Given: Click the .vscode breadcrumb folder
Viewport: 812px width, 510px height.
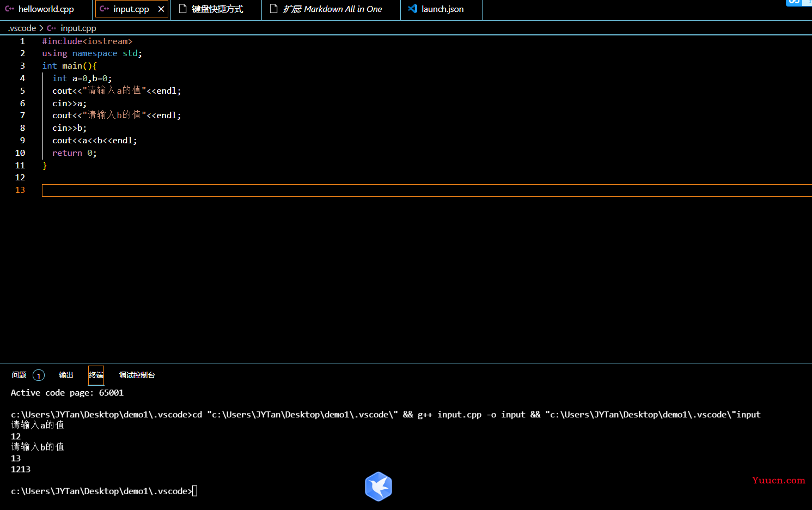Looking at the screenshot, I should [22, 28].
